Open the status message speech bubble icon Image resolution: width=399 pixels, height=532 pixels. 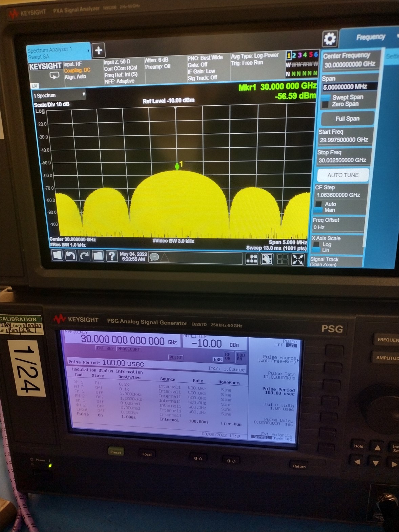coord(154,257)
